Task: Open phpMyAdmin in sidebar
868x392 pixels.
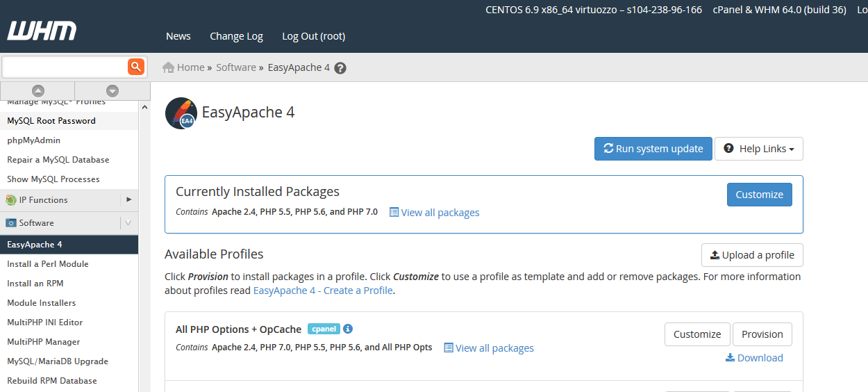Action: tap(69, 140)
